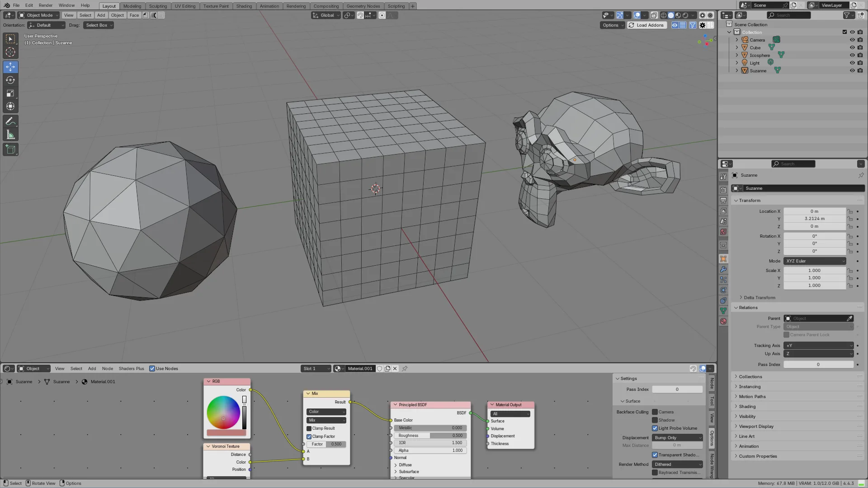868x488 pixels.
Task: Open the Slot 1 material slot dropdown
Action: [316, 369]
